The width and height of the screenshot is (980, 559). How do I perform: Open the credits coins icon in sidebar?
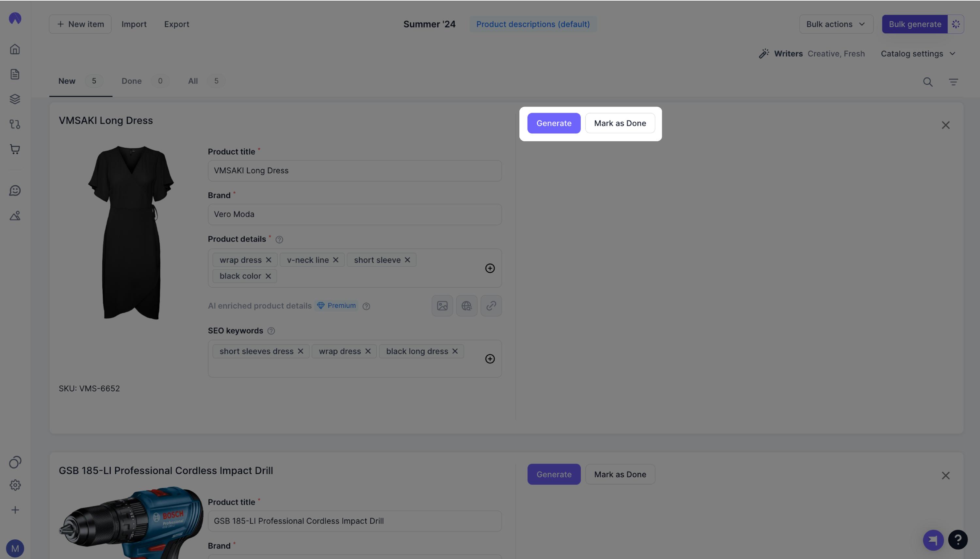[15, 462]
